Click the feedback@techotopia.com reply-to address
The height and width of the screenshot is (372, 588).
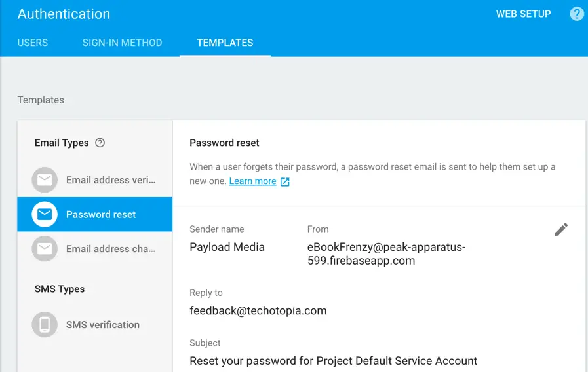(258, 310)
